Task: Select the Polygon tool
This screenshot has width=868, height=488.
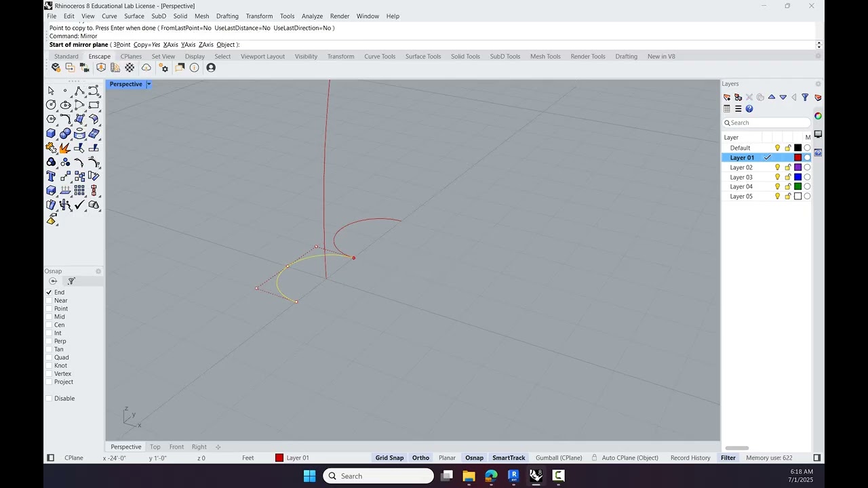Action: (x=51, y=119)
